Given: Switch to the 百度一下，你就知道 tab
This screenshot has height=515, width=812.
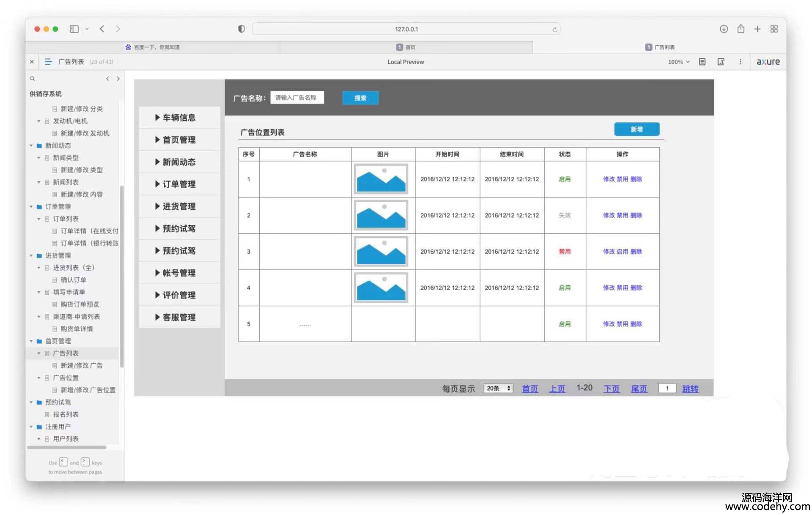Looking at the screenshot, I should (152, 47).
